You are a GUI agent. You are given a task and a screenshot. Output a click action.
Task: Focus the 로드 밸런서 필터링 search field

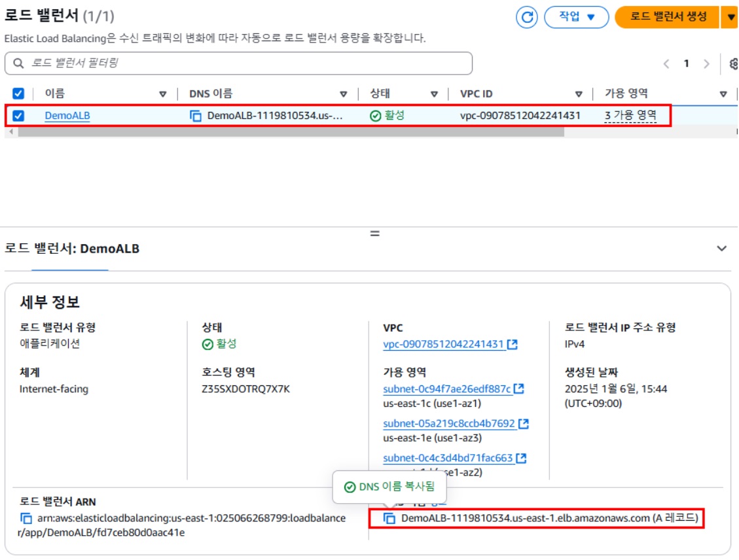tap(238, 63)
